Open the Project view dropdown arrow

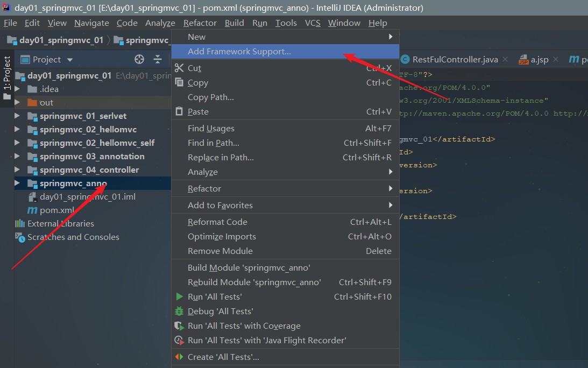coord(70,60)
